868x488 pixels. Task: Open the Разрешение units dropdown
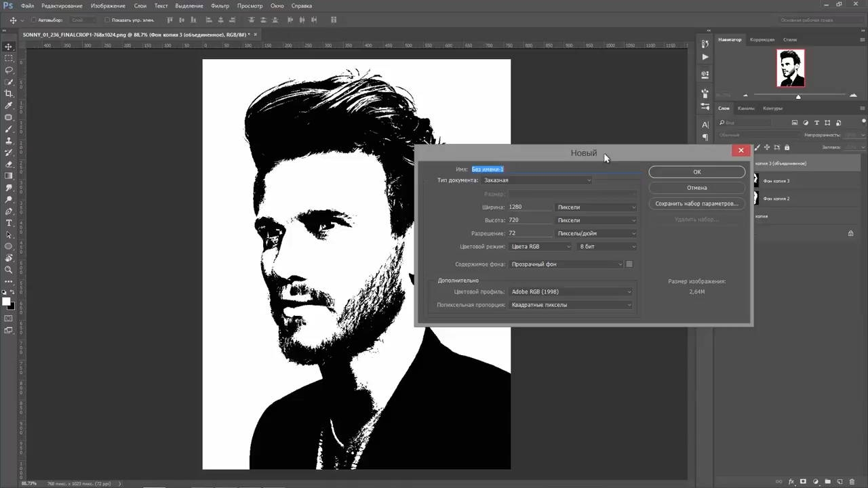[596, 233]
